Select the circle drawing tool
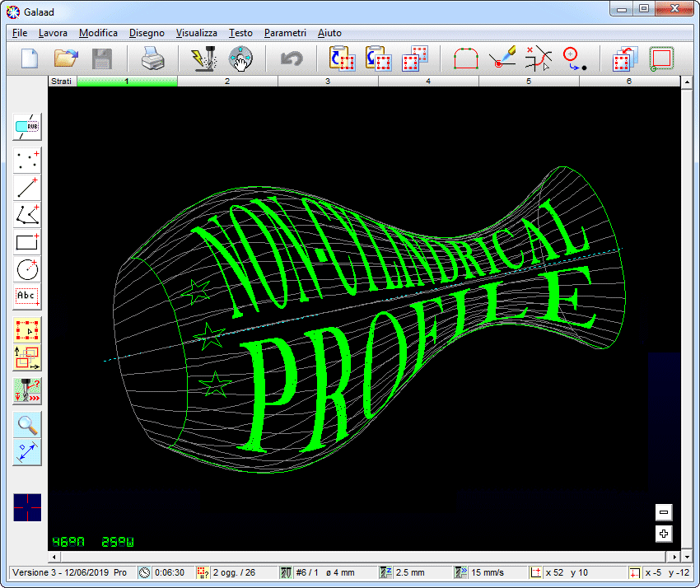 [x=27, y=268]
